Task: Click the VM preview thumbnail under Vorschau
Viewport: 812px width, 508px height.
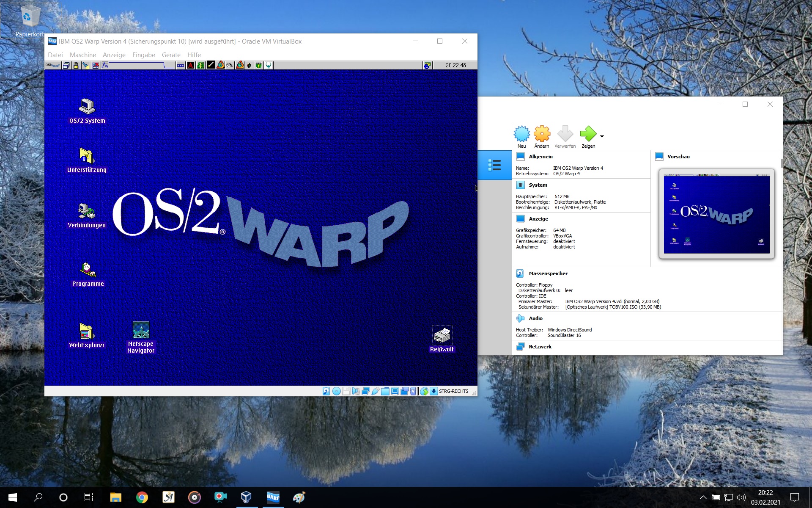Action: [716, 214]
